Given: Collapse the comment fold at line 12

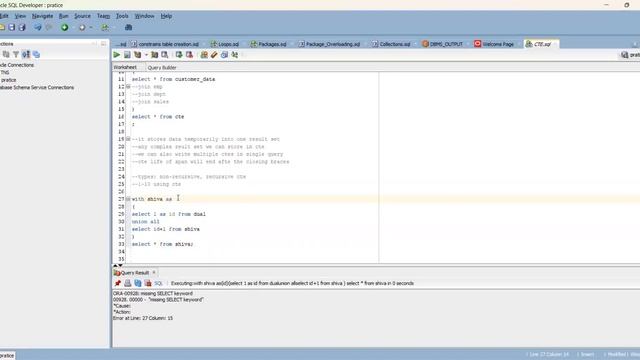Looking at the screenshot, I should [x=128, y=87].
